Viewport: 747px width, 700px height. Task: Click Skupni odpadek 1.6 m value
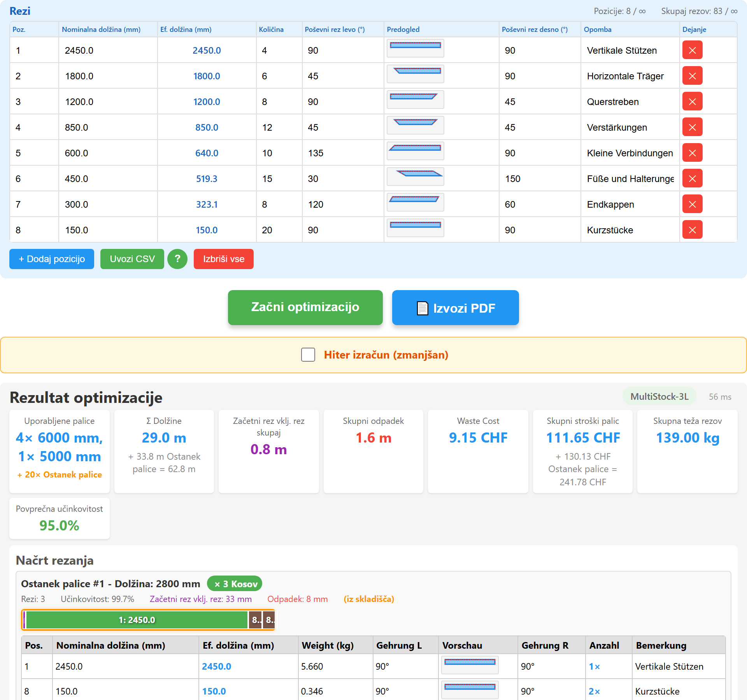373,438
